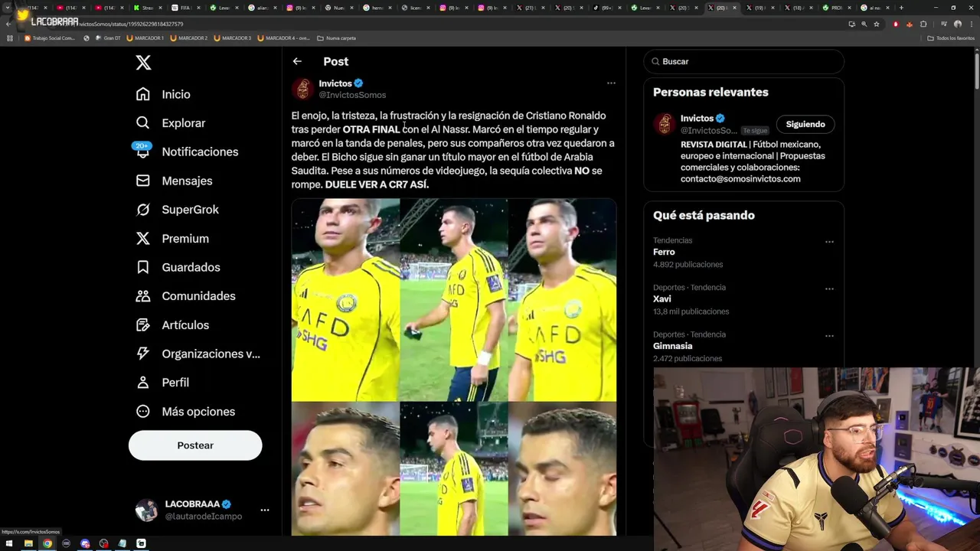Open the Windows Start button
Screen dimensions: 980x551
[9, 543]
